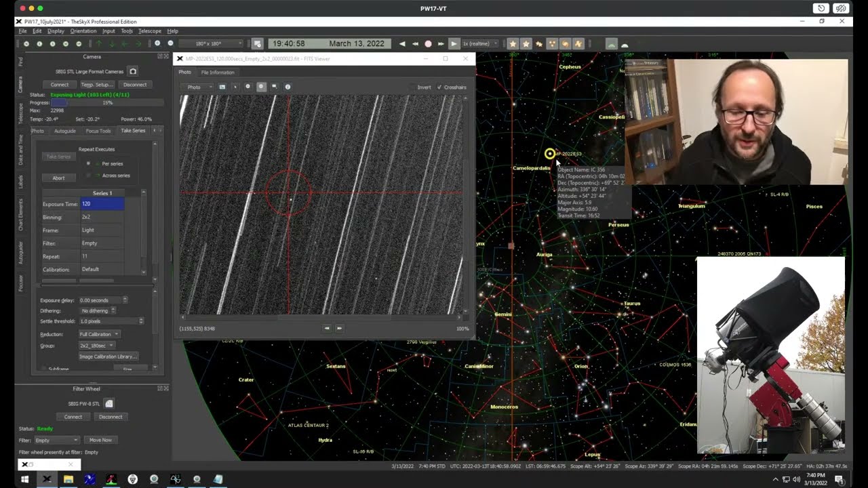Click the filter wheel icon beside SBIG FW-8 STL
This screenshot has width=868, height=488.
pyautogui.click(x=108, y=403)
